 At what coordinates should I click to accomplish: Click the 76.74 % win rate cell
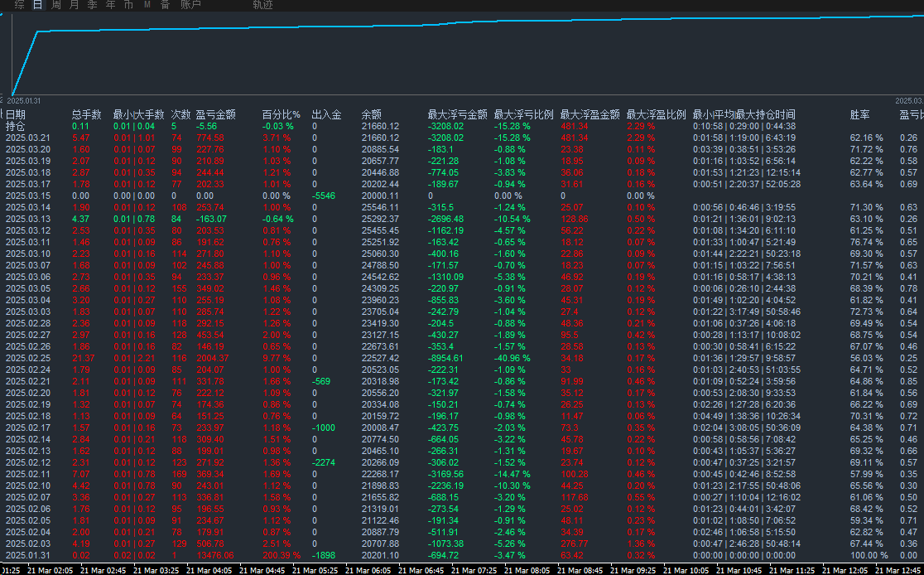[x=866, y=243]
